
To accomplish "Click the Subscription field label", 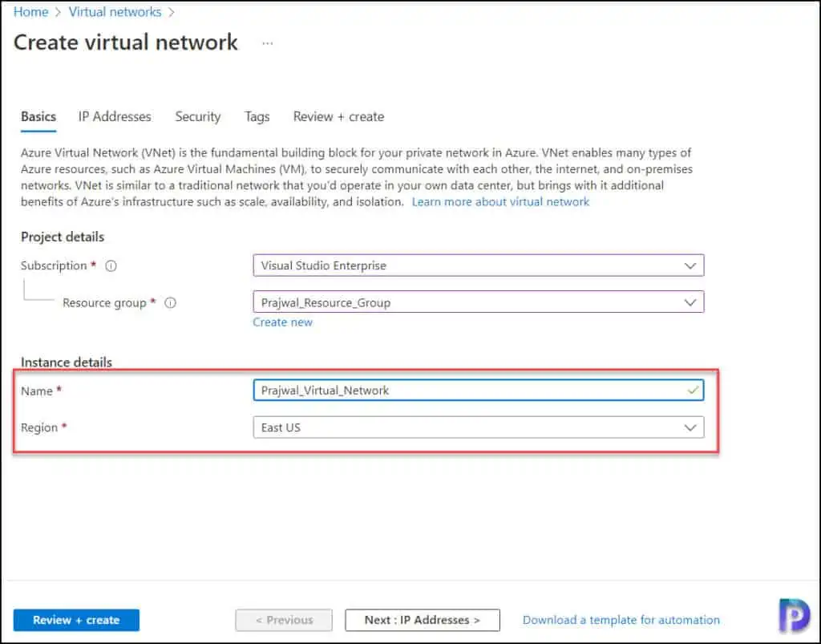I will [x=54, y=266].
